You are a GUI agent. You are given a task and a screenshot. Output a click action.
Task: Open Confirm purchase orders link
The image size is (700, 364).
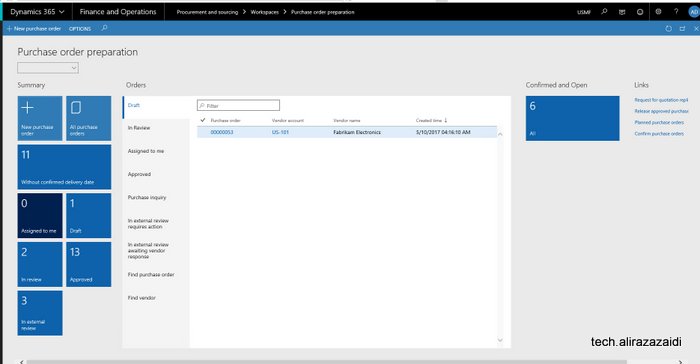659,134
